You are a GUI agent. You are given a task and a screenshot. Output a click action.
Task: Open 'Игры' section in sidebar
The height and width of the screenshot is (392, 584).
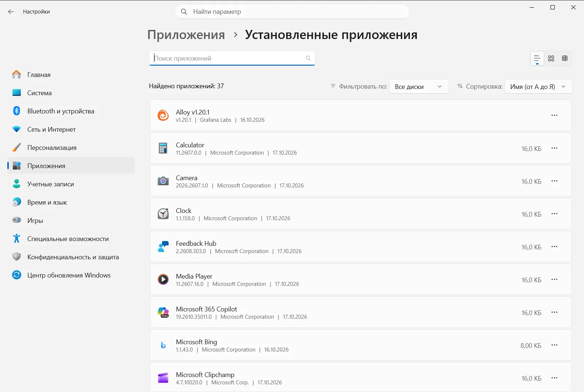pyautogui.click(x=71, y=221)
